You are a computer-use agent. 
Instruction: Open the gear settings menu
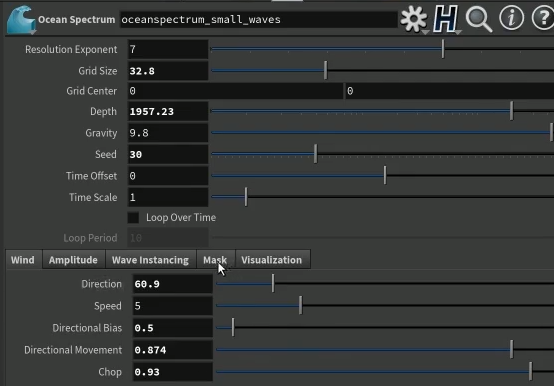[413, 19]
